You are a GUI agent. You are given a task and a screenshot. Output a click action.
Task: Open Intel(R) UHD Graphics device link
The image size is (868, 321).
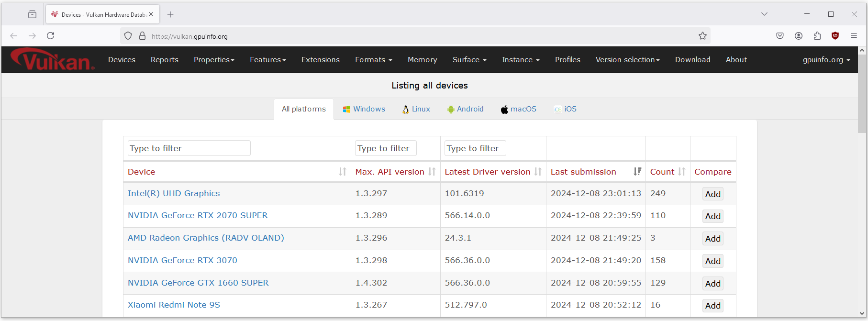pyautogui.click(x=174, y=193)
